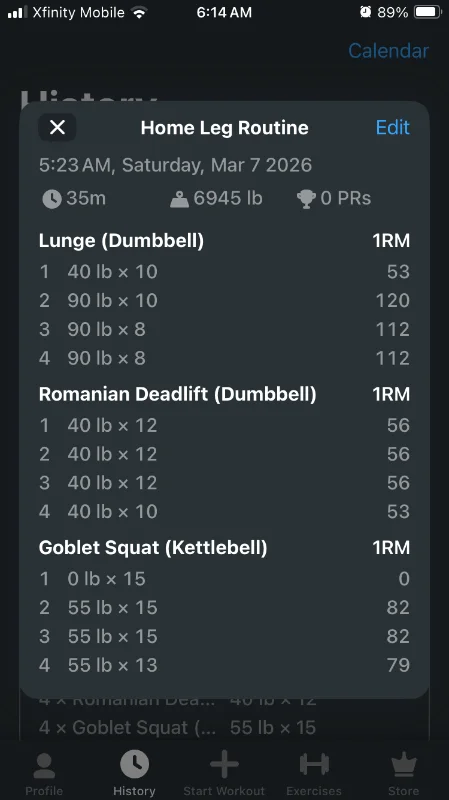
Task: Tap the Profile person icon
Action: click(x=44, y=766)
